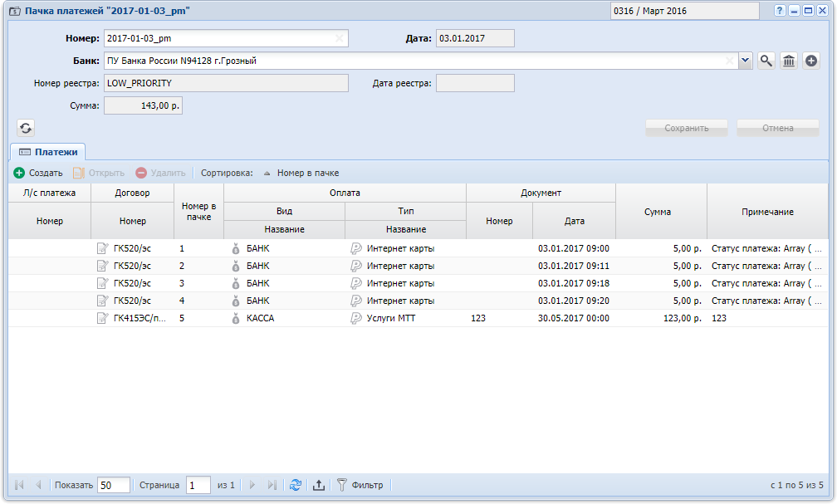Toggle sorting by Номер в пачке

click(x=301, y=173)
